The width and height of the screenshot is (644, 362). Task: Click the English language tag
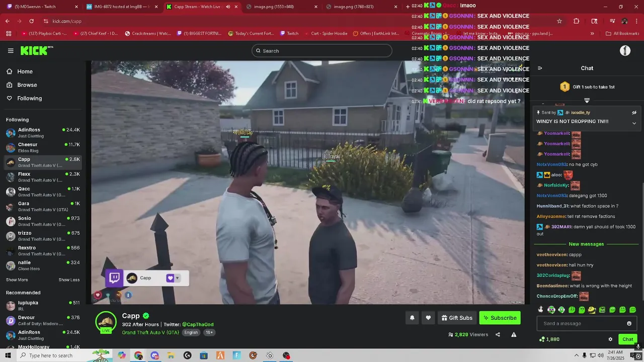click(191, 333)
